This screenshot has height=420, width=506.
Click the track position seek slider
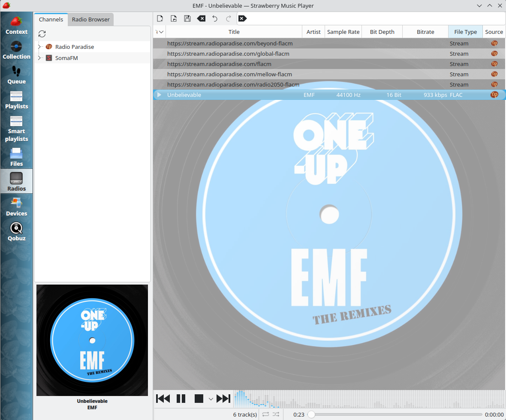click(395, 414)
